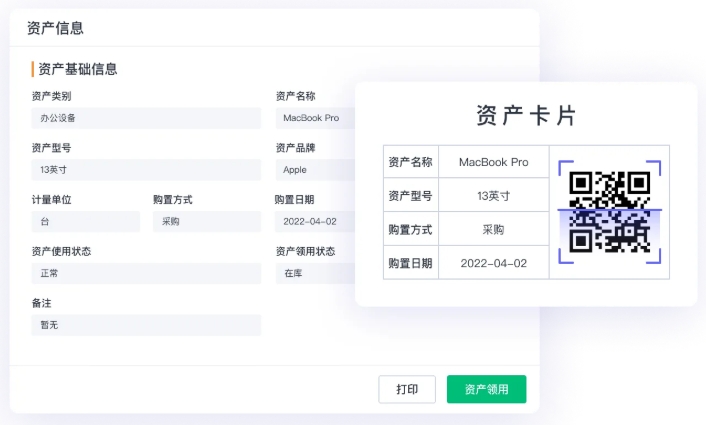Click the 资产品牌 field showing Apple

click(315, 169)
